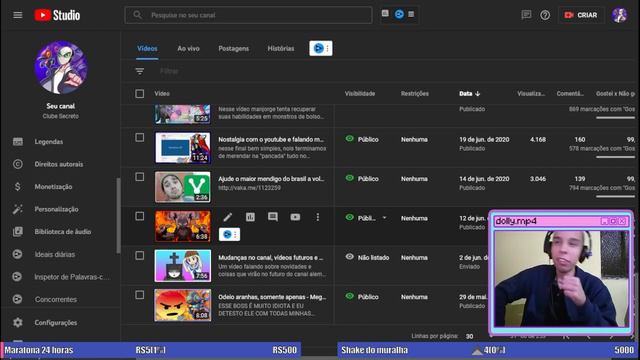Switch to the Vídeos tab
The height and width of the screenshot is (360, 640).
[x=147, y=49]
